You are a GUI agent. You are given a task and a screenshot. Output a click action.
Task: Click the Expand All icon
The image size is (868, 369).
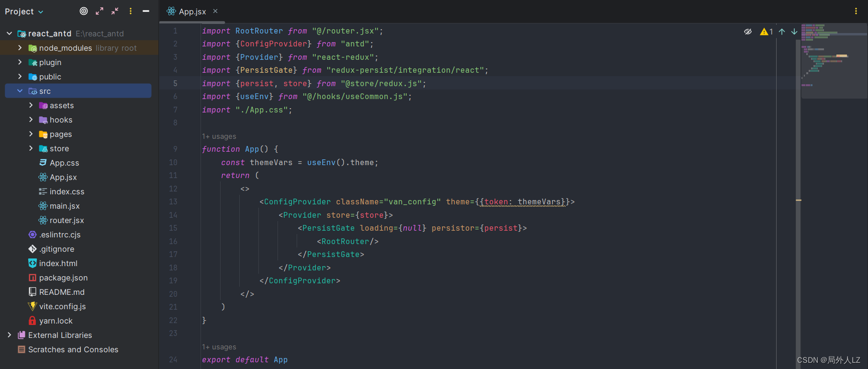100,11
